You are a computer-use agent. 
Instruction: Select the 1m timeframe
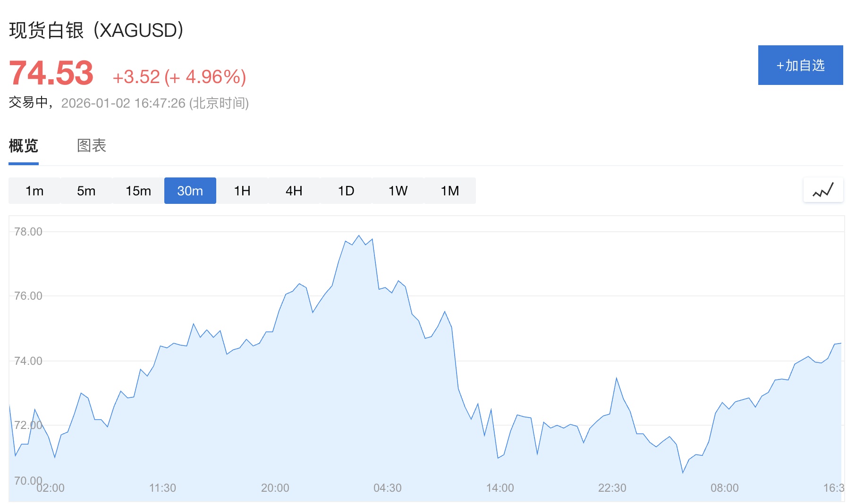point(34,191)
